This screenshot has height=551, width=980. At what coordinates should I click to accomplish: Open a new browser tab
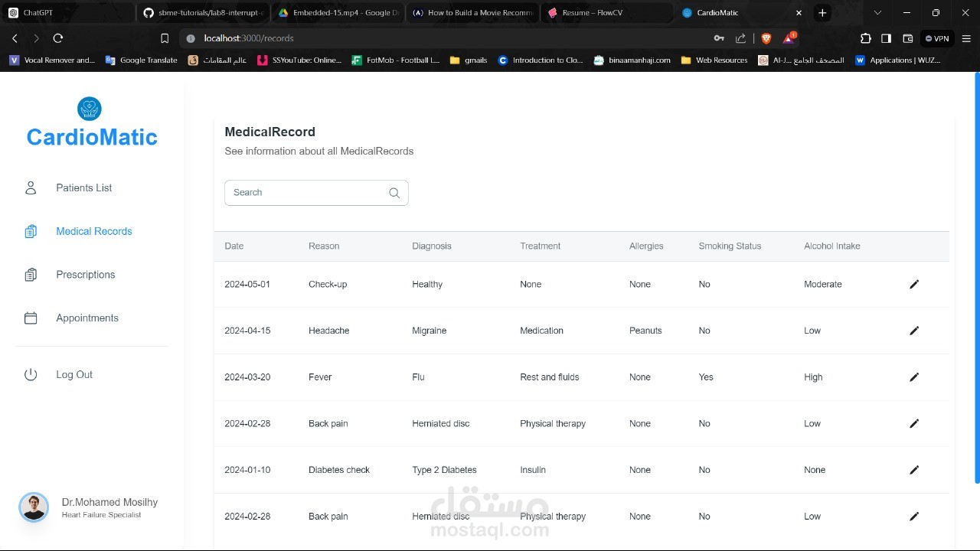click(822, 13)
